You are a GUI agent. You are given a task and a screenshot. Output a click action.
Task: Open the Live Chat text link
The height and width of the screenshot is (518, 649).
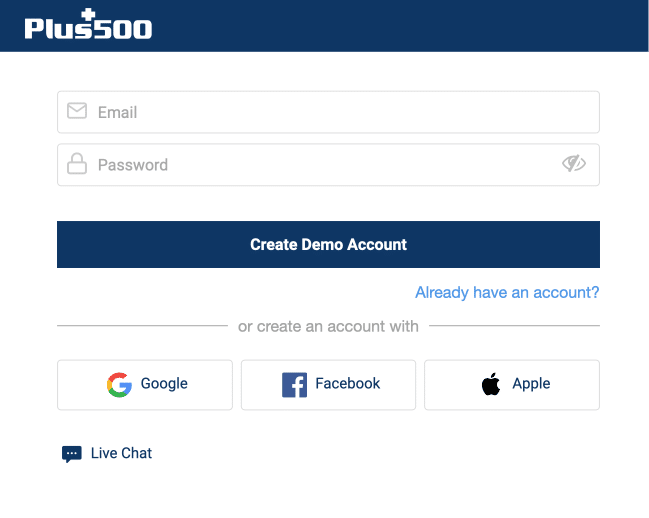click(x=121, y=453)
